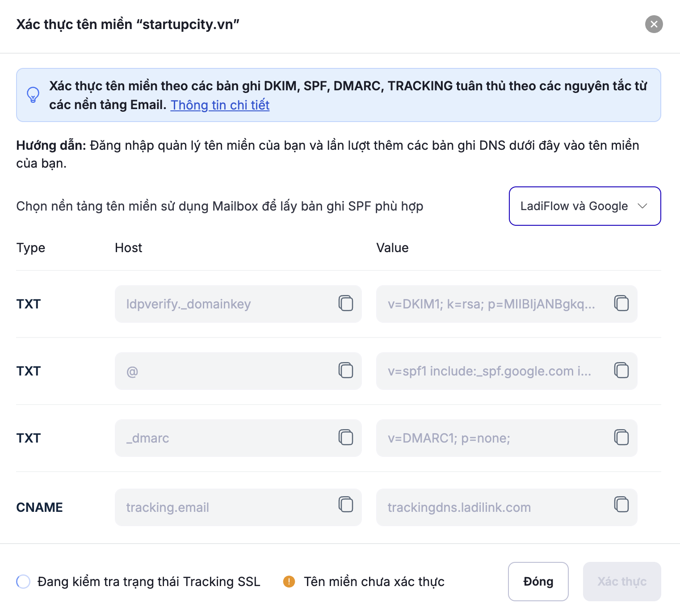Copy the trackingdns.ladilink.com value

tap(621, 504)
